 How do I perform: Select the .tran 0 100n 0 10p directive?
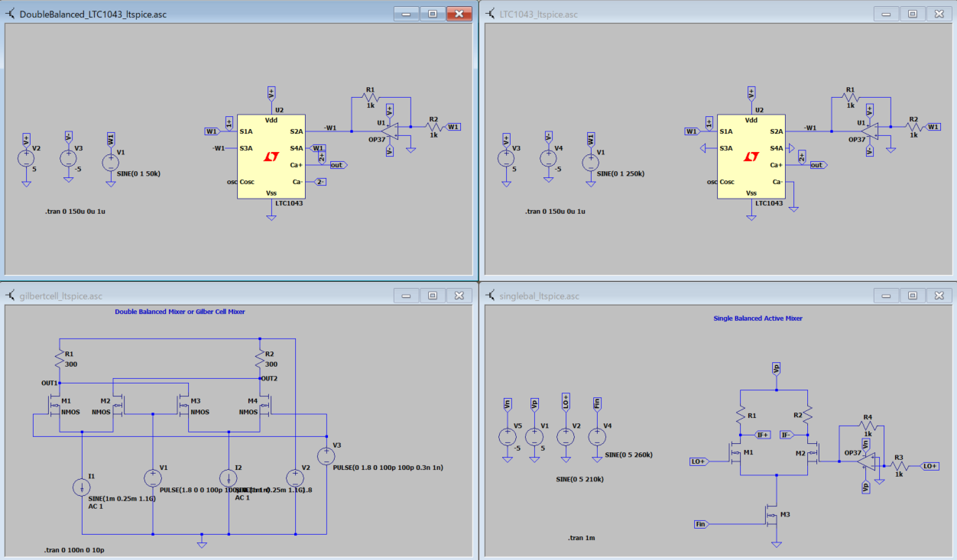click(74, 550)
